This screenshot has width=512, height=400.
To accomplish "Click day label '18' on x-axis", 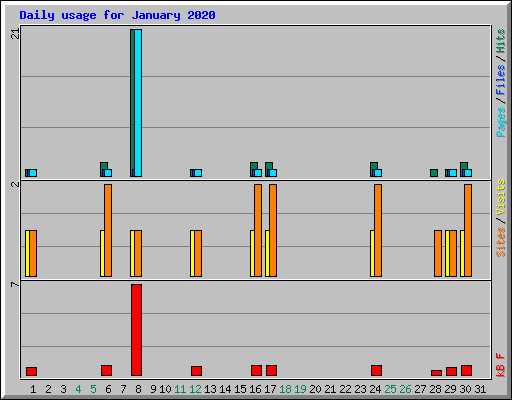I will coord(285,389).
